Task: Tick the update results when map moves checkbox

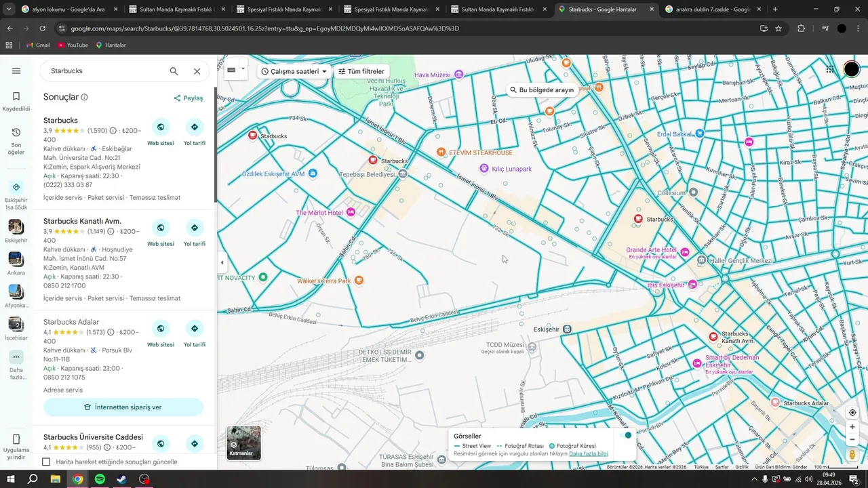Action: 46,462
